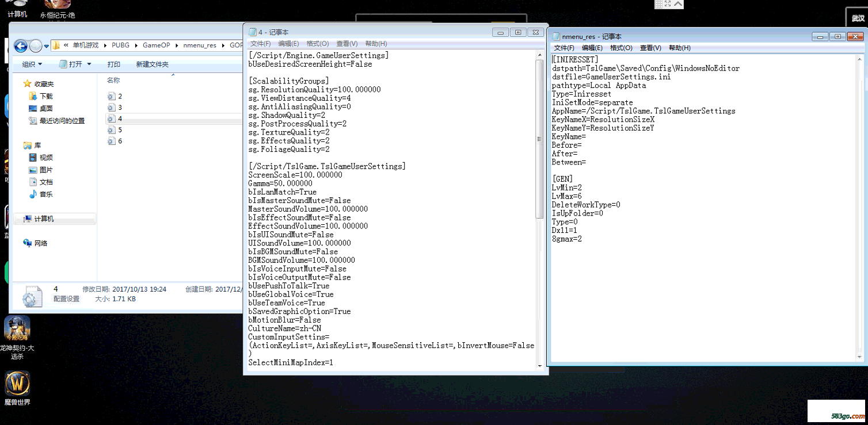Click the 打印 button in Explorer toolbar
The image size is (868, 425).
coord(113,64)
